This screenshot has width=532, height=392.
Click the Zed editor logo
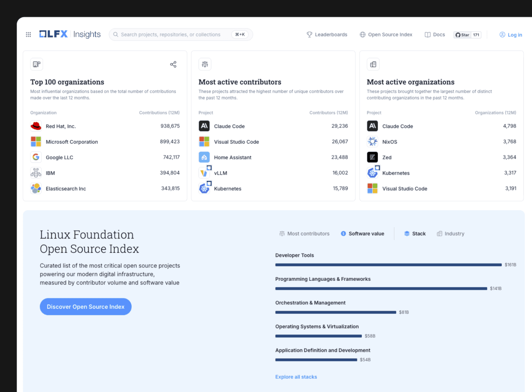(372, 157)
